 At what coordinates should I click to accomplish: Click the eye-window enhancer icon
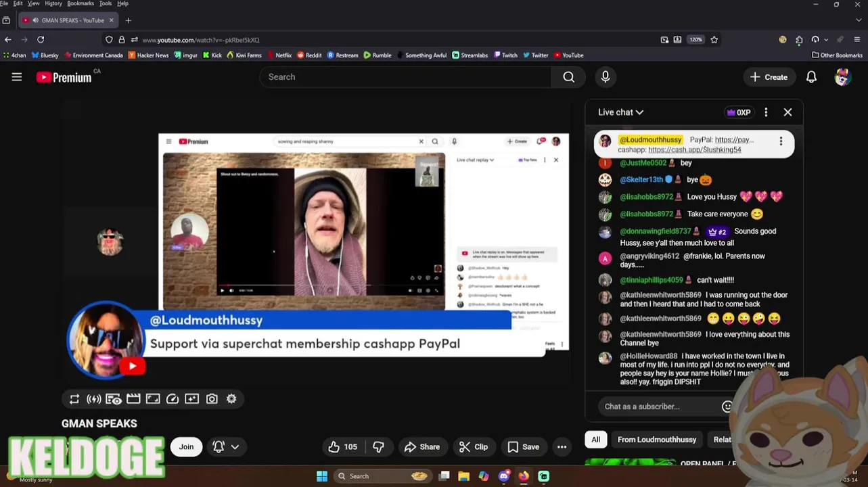[x=114, y=399]
